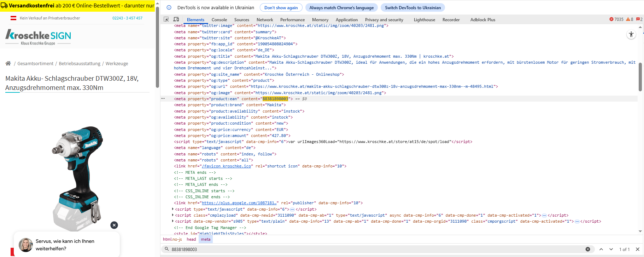Select html.no-js in the breadcrumb
Screen dimensions: 644x257
click(x=172, y=239)
